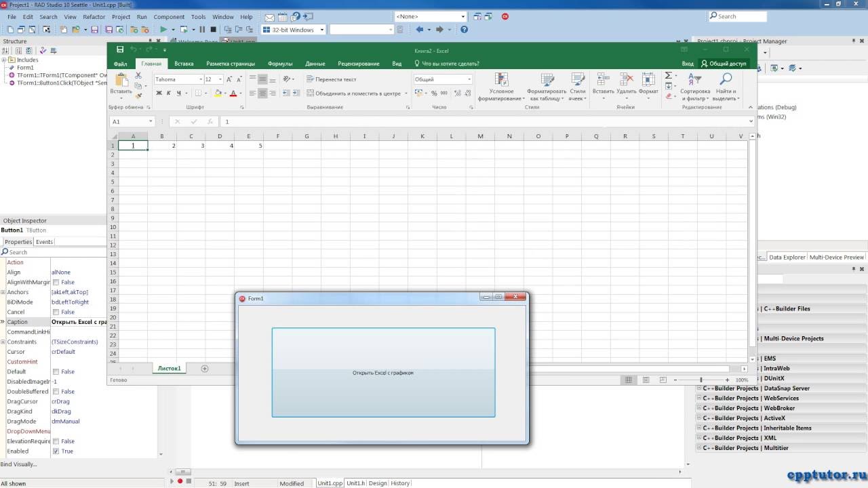The width and height of the screenshot is (868, 488).
Task: Click the Pause icon in RAD Studio toolbar
Action: click(202, 30)
